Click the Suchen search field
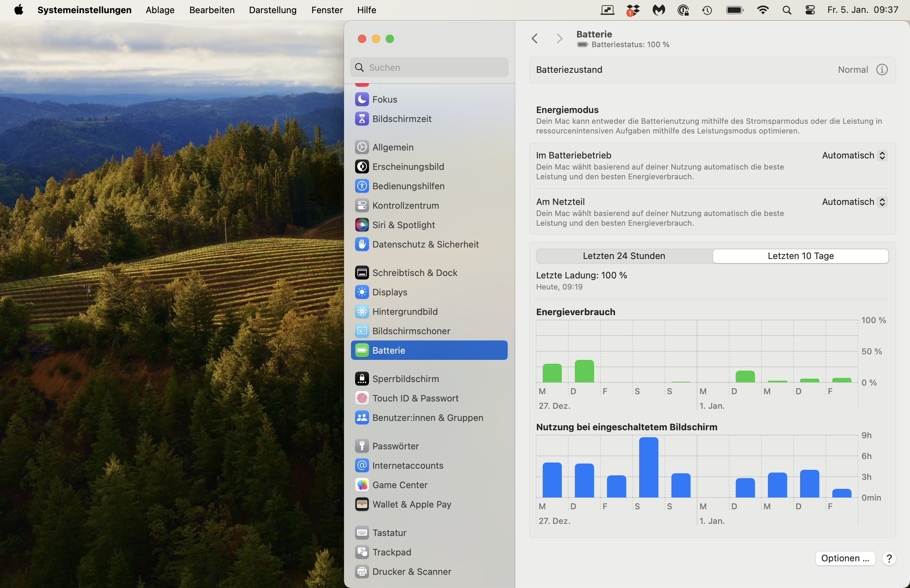910x588 pixels. tap(429, 68)
